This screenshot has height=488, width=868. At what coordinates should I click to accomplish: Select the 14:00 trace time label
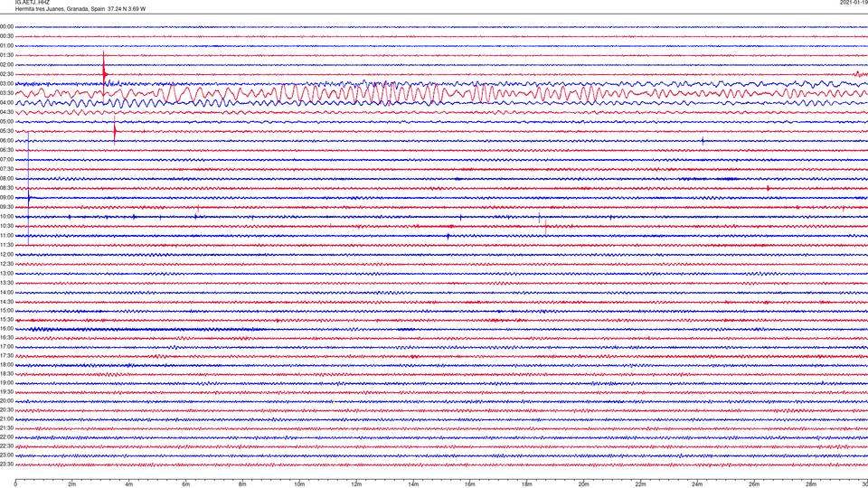[x=6, y=293]
